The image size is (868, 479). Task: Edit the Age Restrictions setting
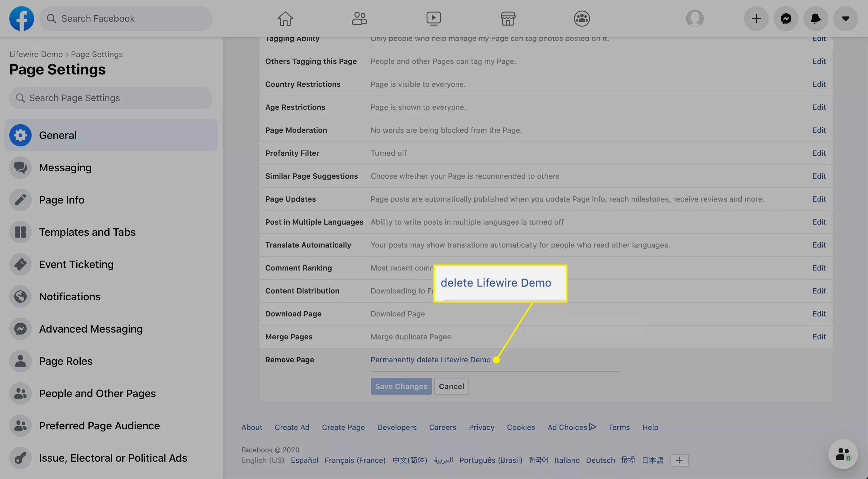(x=819, y=107)
